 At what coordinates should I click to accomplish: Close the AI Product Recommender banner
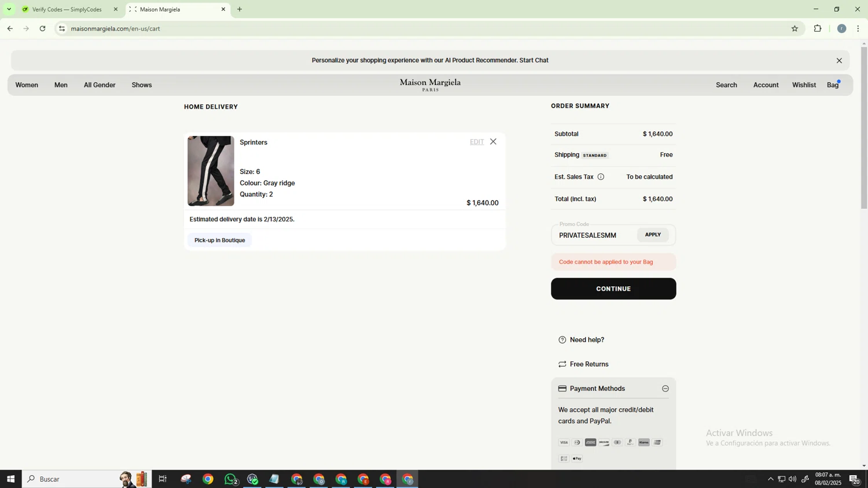[x=839, y=61]
